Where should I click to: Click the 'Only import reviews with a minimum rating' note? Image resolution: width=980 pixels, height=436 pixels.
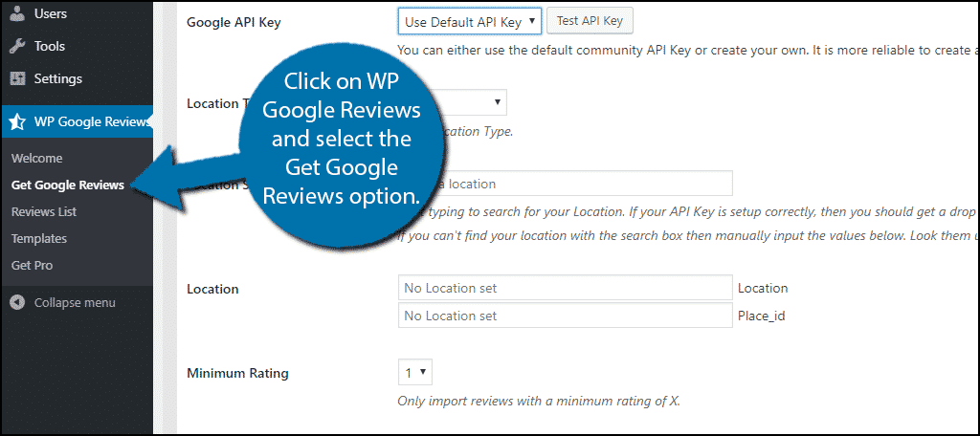[539, 401]
